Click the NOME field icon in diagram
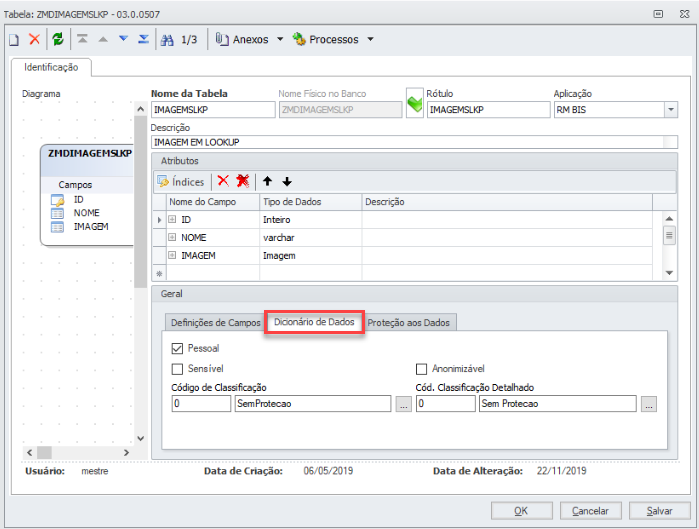 coord(58,213)
